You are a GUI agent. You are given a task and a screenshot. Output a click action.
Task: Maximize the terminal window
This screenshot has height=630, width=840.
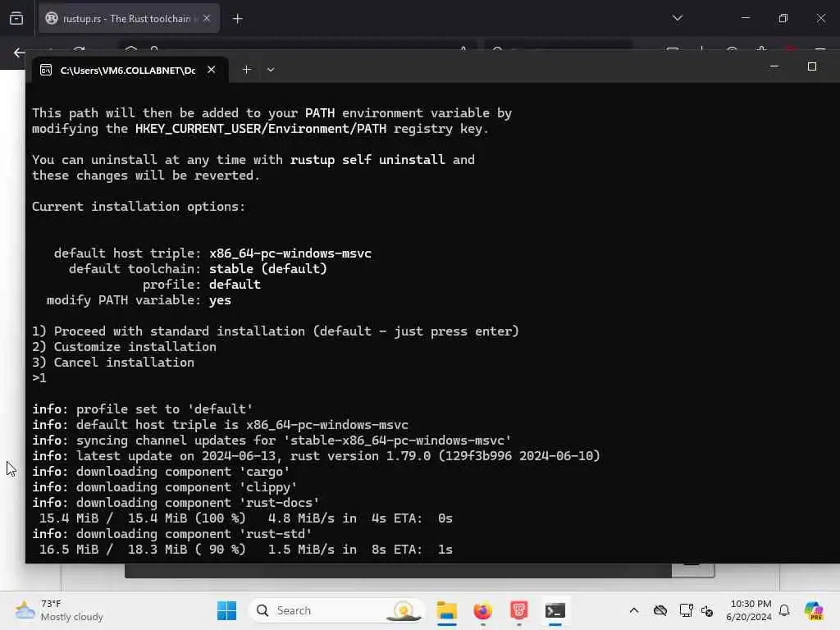click(812, 66)
